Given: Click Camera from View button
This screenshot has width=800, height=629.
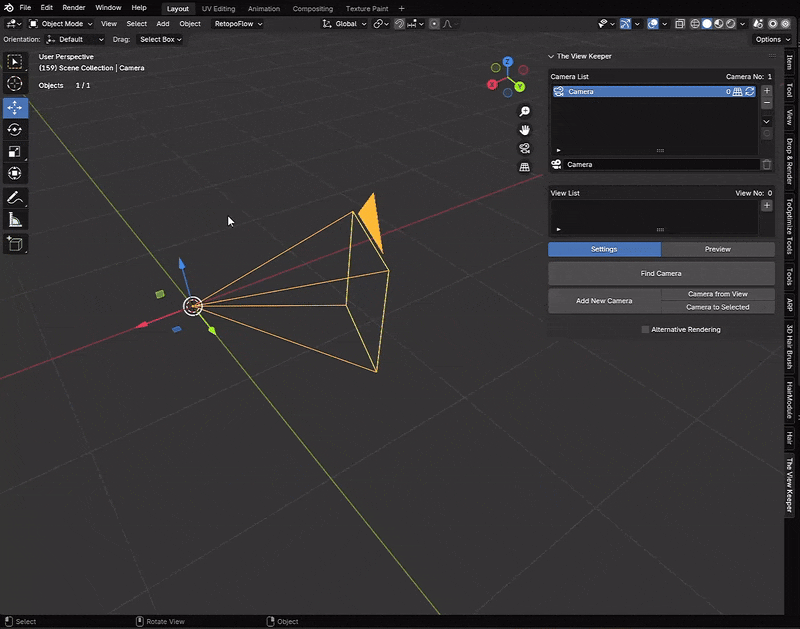Looking at the screenshot, I should click(718, 294).
